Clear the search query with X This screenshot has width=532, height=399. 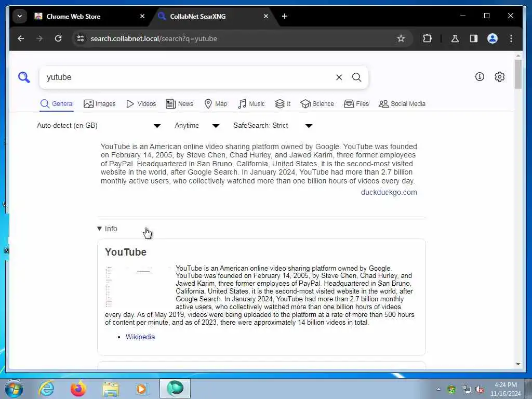click(339, 77)
